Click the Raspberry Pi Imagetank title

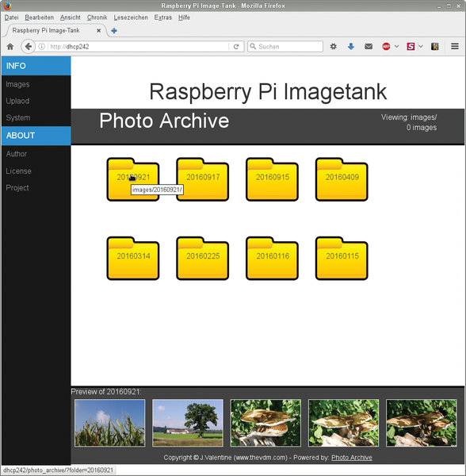pos(268,92)
